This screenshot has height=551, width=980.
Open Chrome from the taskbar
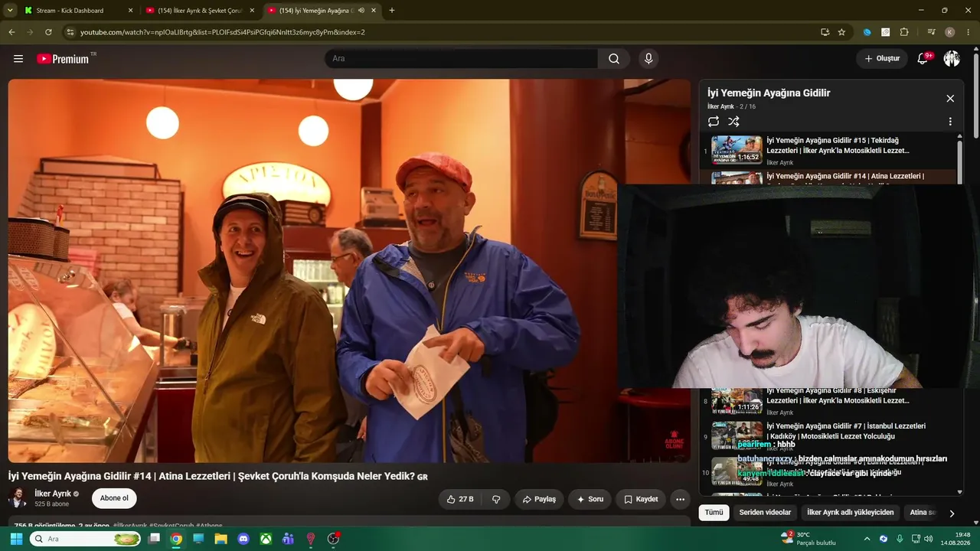pyautogui.click(x=176, y=539)
